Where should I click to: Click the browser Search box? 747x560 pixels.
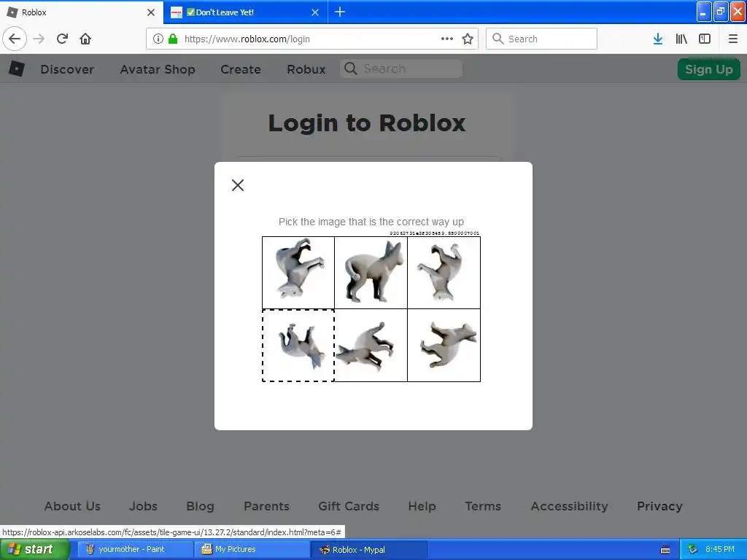click(541, 39)
